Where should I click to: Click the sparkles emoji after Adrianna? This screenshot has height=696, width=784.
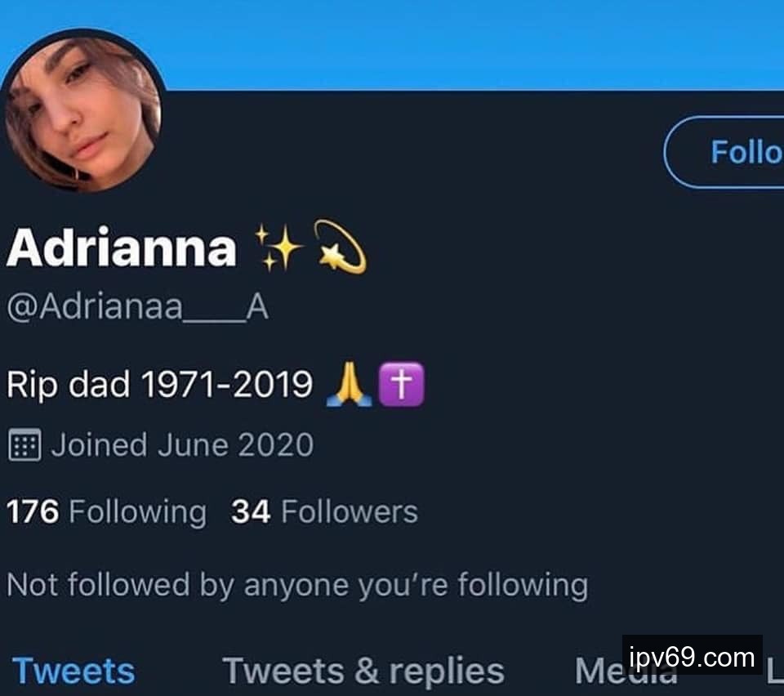tap(278, 246)
